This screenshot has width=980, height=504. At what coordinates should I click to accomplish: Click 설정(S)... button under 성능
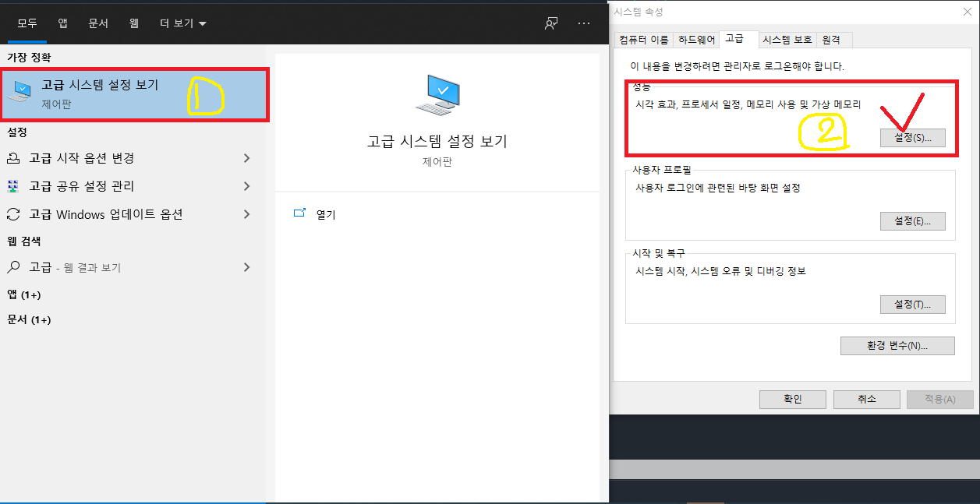(913, 138)
